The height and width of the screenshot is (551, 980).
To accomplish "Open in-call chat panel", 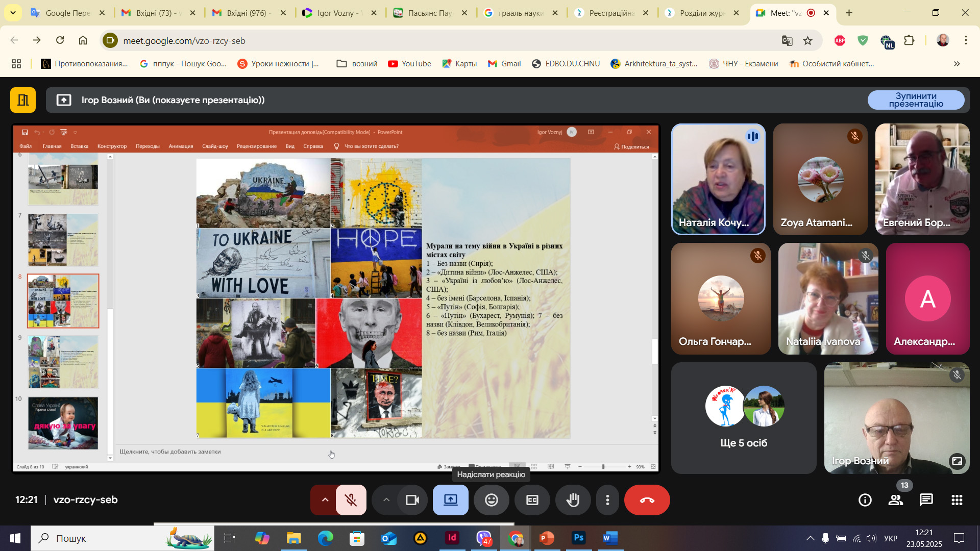I will [926, 500].
